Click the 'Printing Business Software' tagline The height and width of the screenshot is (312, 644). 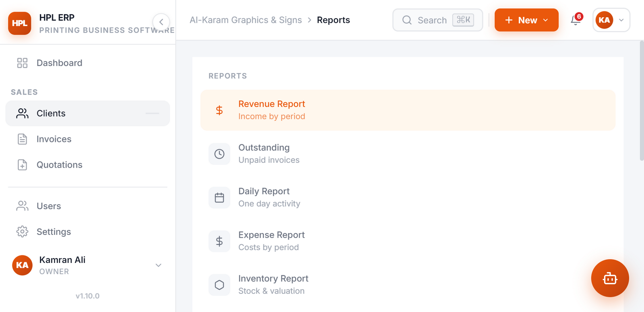click(107, 30)
